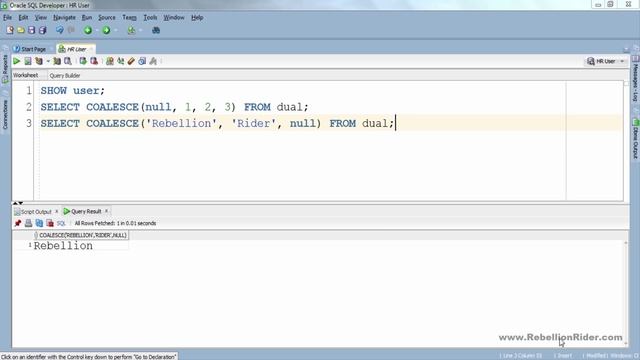Go back with the green Back arrow
640x360 pixels.
pyautogui.click(x=88, y=30)
